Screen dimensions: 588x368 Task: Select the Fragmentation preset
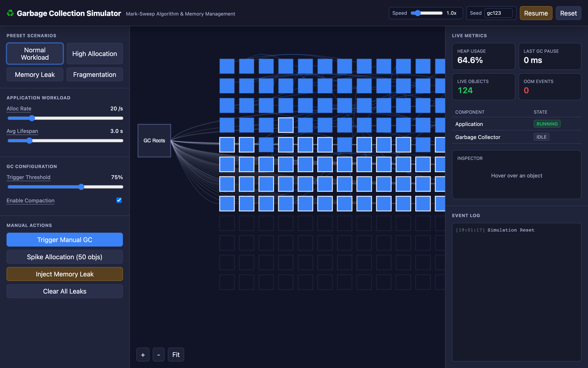pyautogui.click(x=95, y=74)
